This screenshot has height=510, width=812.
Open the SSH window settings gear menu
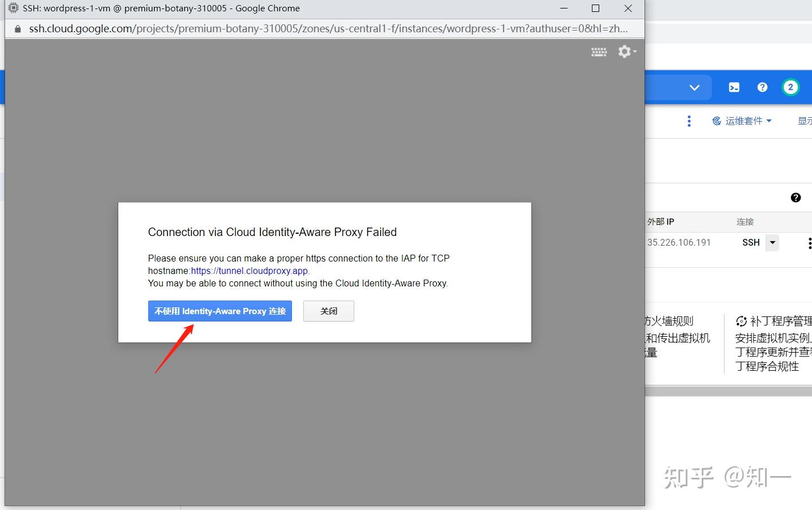[x=627, y=52]
